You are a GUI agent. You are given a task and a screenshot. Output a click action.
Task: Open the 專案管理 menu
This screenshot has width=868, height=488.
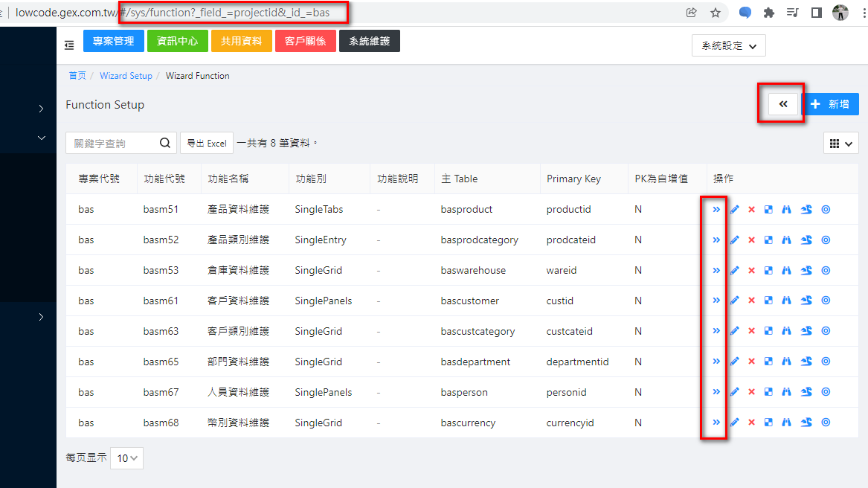click(x=113, y=41)
